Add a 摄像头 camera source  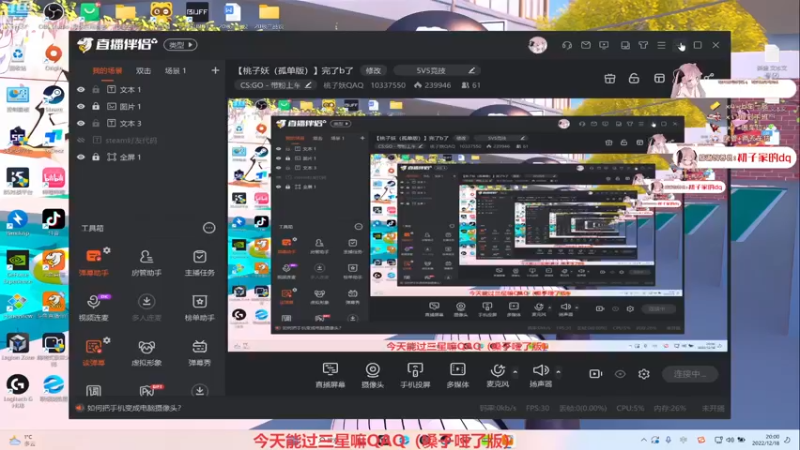point(372,375)
